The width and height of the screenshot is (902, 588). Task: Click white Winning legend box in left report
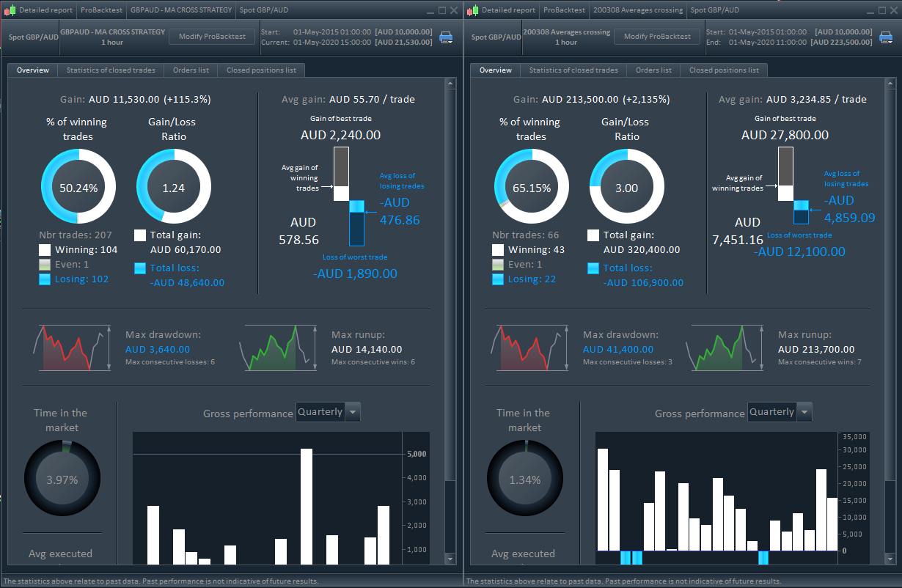tap(45, 250)
